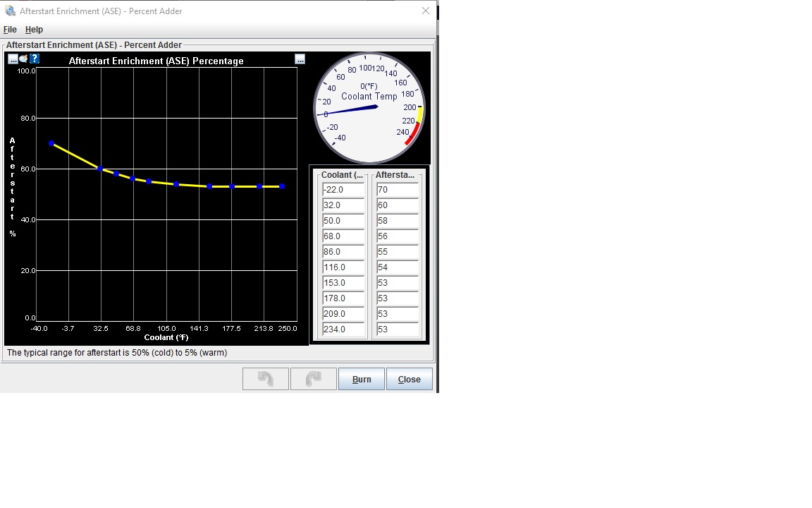Select the afterstart field with value 60
This screenshot has width=812, height=508.
[x=398, y=205]
